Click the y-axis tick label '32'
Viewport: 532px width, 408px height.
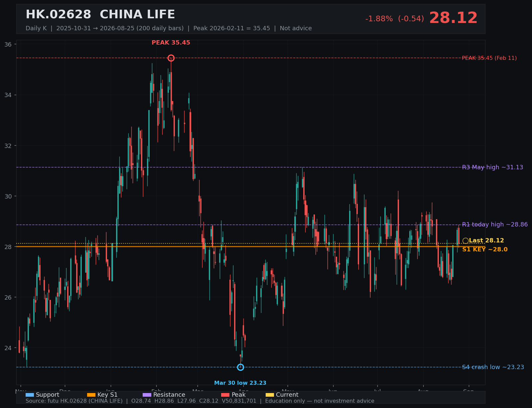[x=8, y=146]
